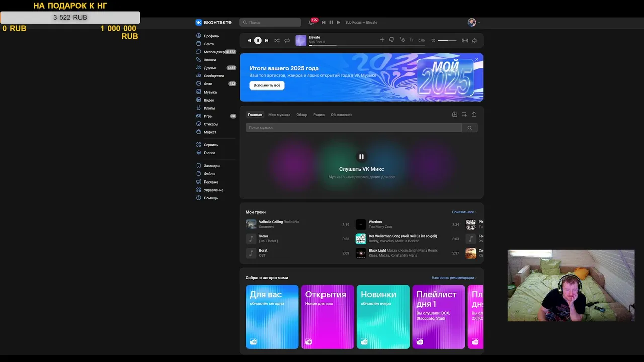This screenshot has width=644, height=362.
Task: Open Файлы in the sidebar
Action: coord(216,174)
